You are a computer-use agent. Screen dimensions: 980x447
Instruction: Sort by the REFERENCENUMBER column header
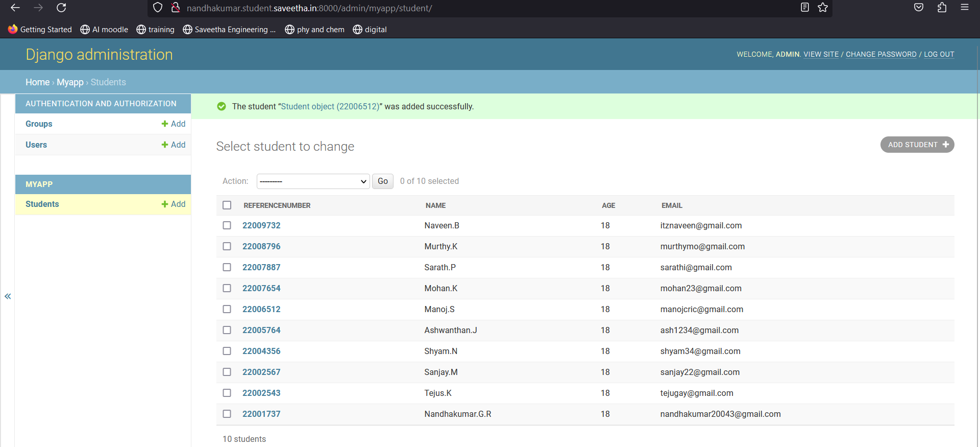277,205
